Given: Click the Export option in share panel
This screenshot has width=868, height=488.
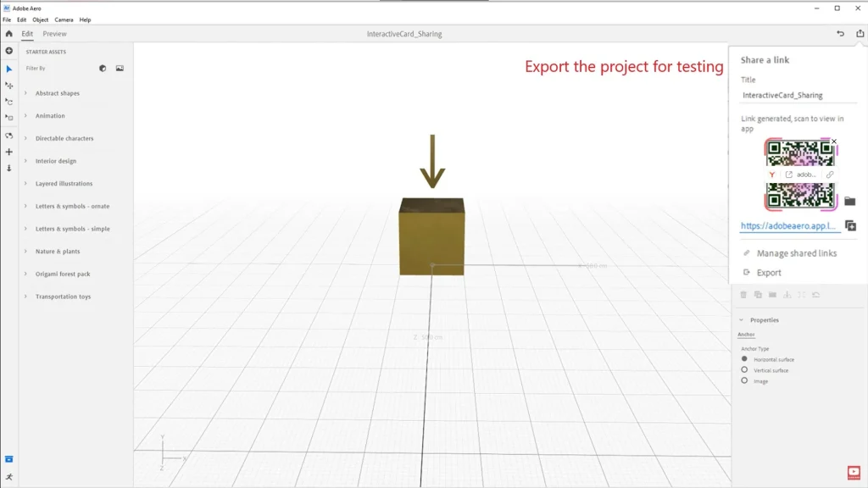Looking at the screenshot, I should 769,273.
